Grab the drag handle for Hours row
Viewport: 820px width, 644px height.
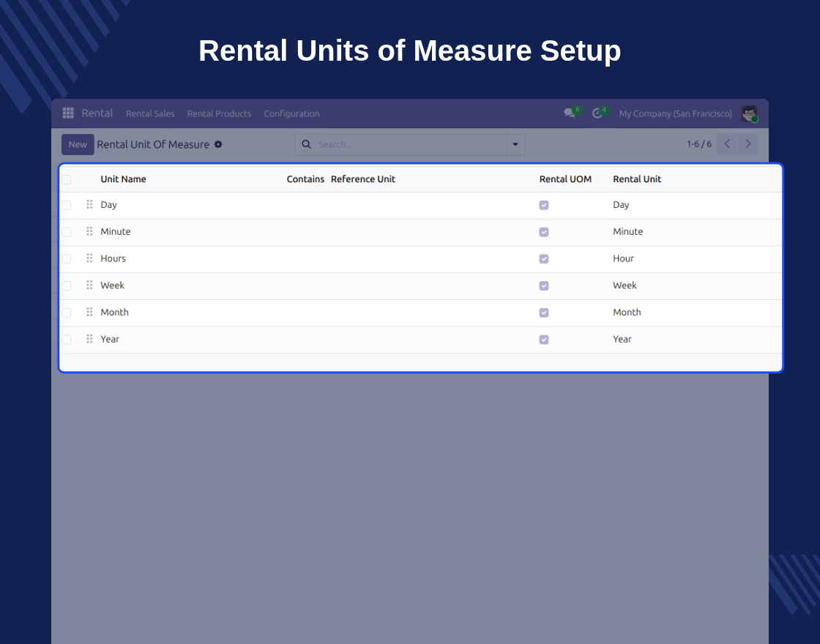tap(89, 258)
